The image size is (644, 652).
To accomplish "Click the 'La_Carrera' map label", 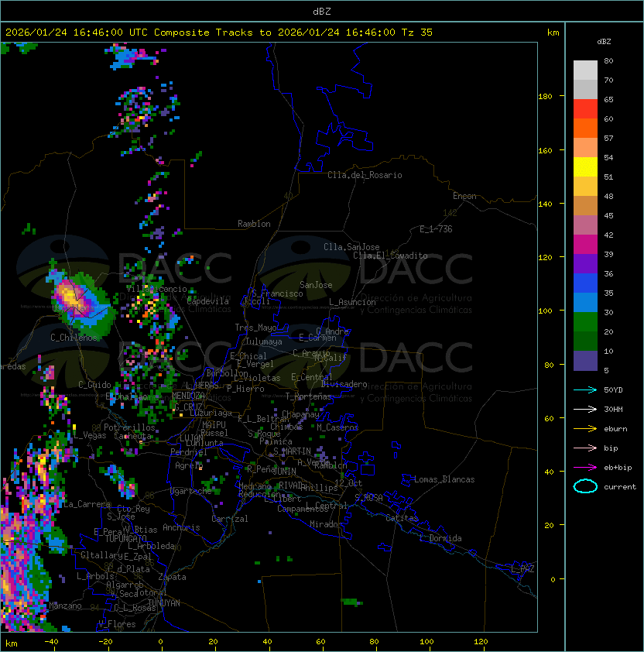I will coord(87,504).
